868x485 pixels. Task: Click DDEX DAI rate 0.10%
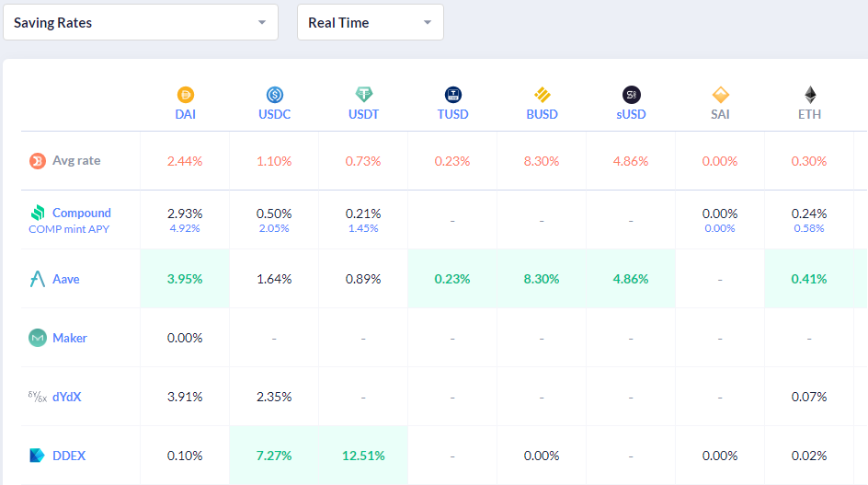point(185,456)
